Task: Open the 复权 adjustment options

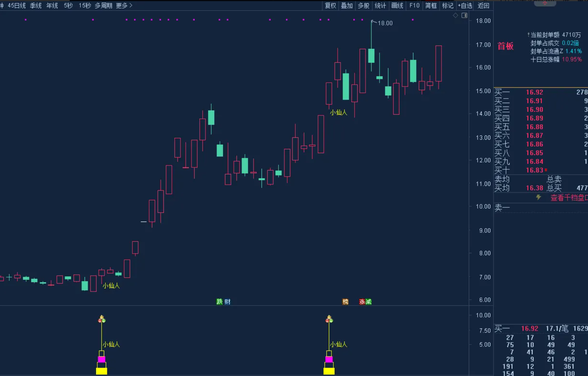Action: (330, 5)
